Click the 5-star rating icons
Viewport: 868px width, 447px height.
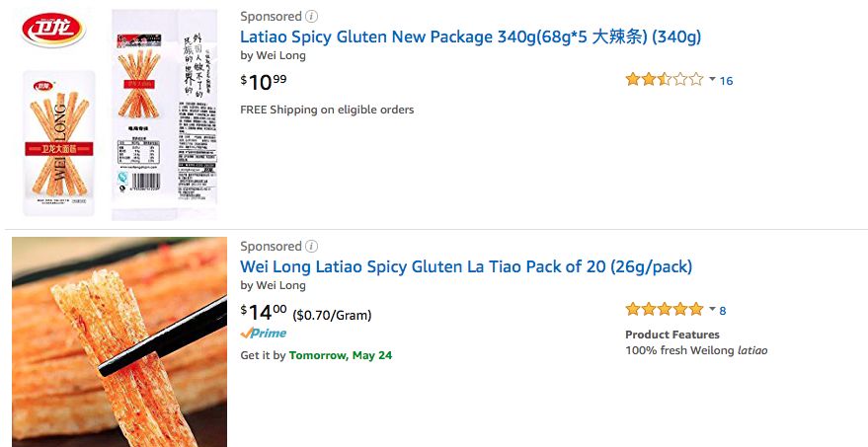click(x=664, y=310)
